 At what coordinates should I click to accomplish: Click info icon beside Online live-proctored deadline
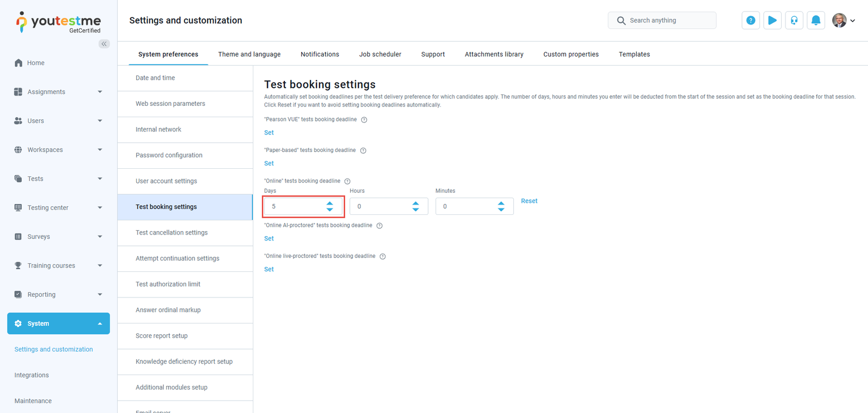382,257
